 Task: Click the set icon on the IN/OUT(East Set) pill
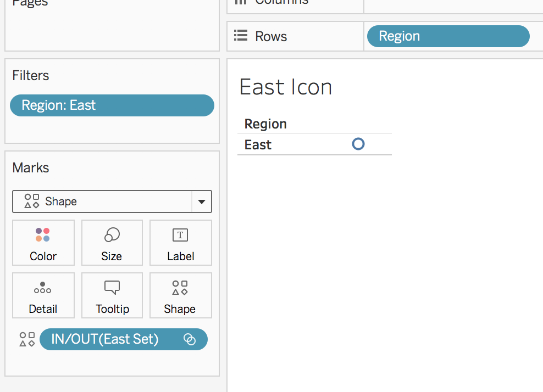point(190,339)
